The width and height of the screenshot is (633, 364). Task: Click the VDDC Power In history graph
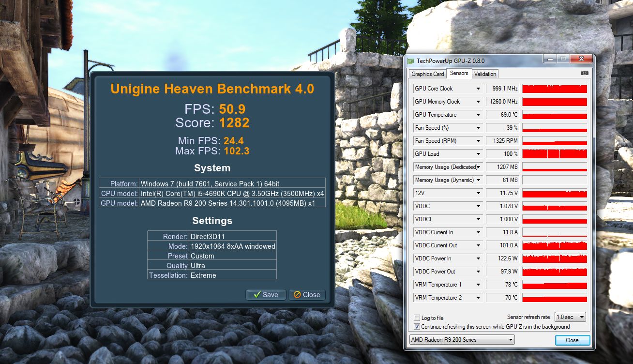click(x=555, y=258)
